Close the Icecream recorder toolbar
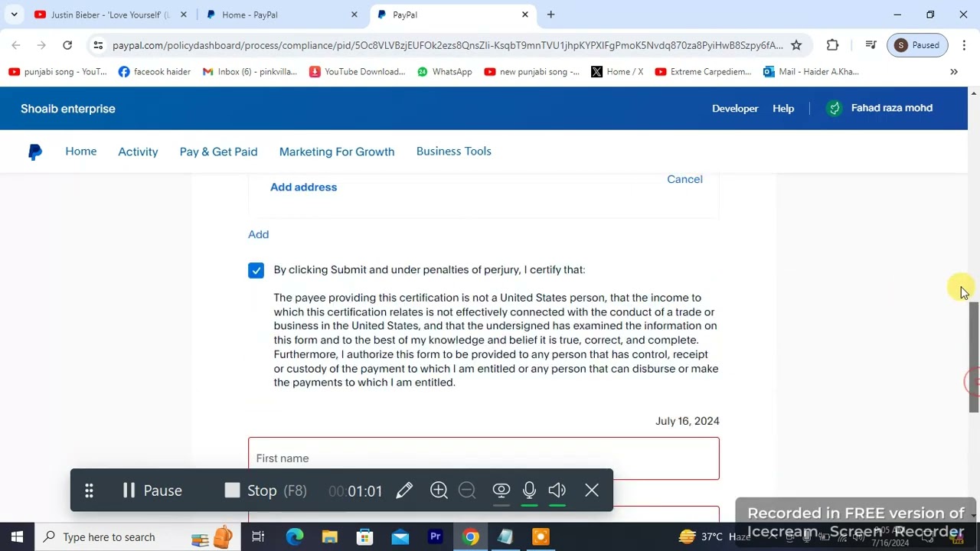 tap(592, 491)
